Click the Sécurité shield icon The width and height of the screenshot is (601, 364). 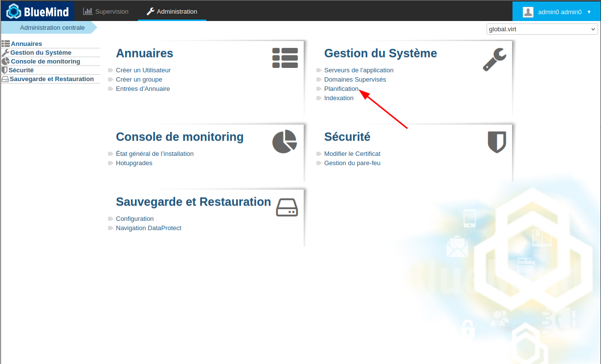[497, 142]
